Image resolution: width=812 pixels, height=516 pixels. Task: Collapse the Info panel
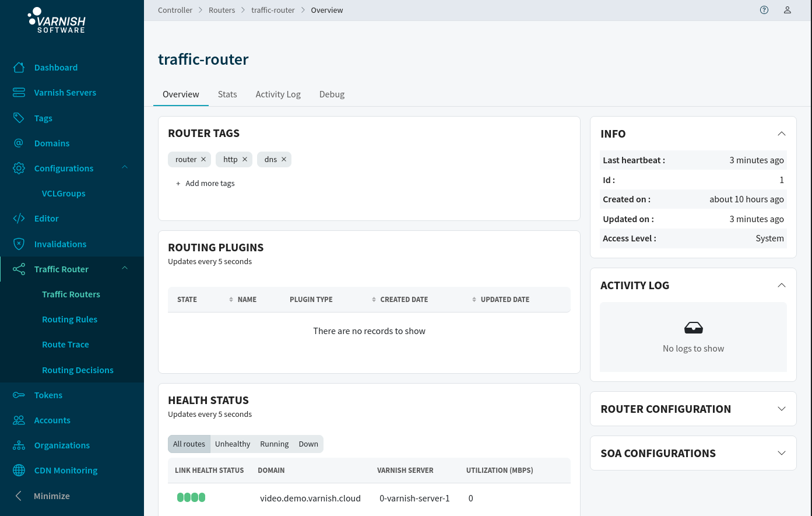(782, 134)
